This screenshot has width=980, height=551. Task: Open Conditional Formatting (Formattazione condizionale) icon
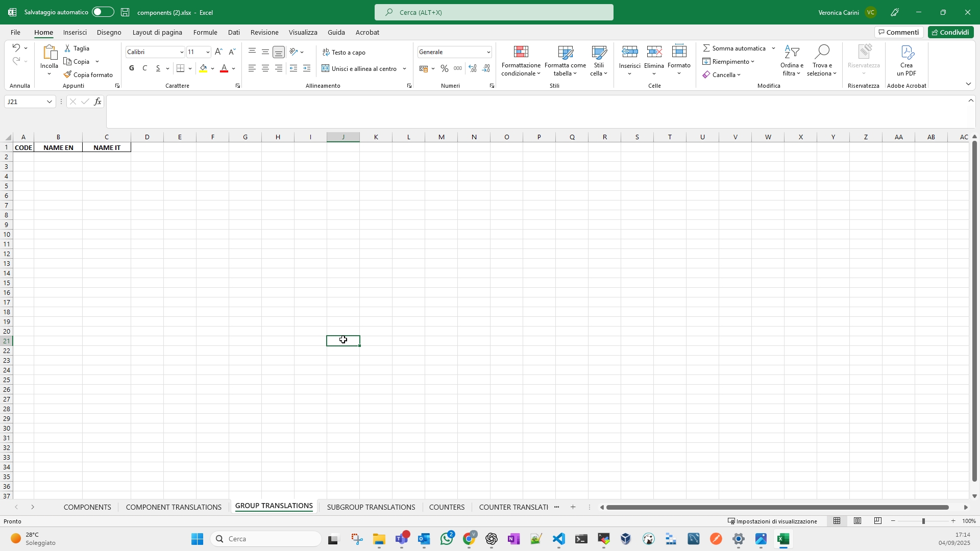click(521, 53)
